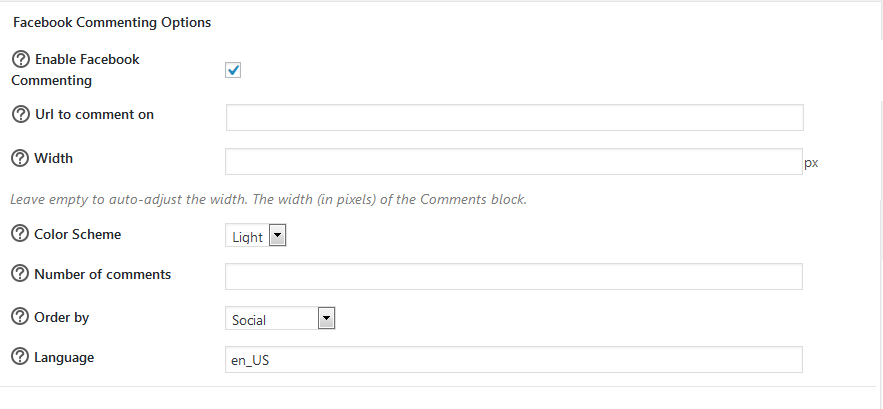
Task: Click the Color Scheme dropdown arrow button
Action: [278, 236]
